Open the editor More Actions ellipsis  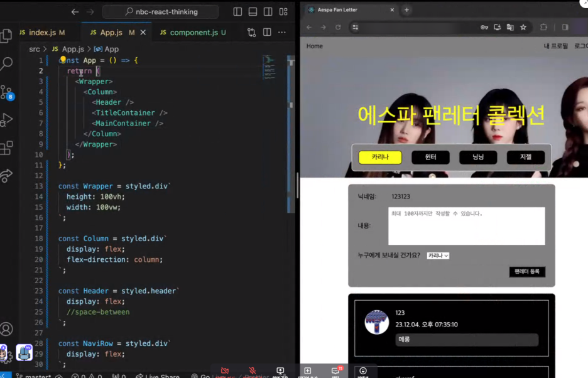(282, 32)
